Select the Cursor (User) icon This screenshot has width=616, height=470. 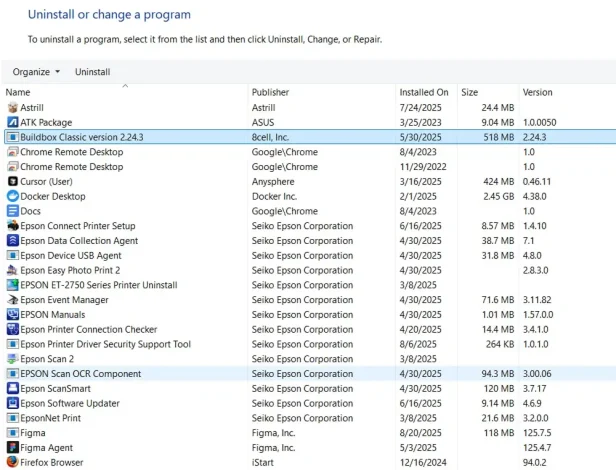[x=12, y=182]
